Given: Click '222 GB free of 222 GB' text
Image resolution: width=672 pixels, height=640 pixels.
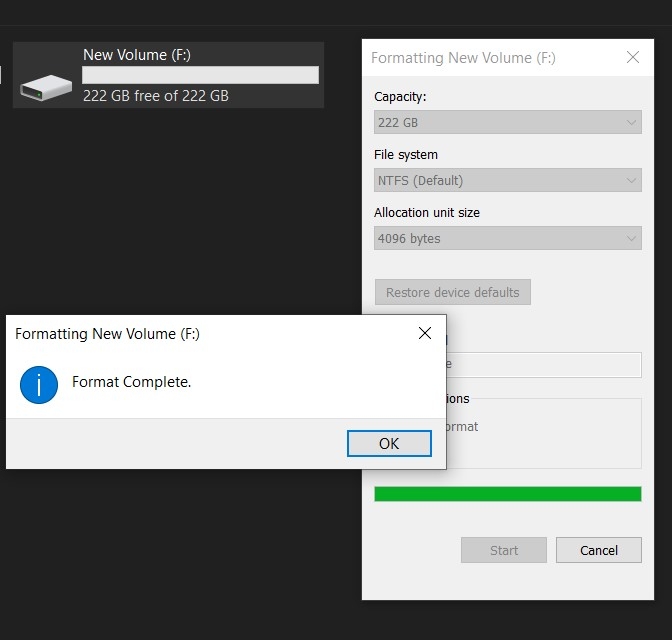Looking at the screenshot, I should click(156, 96).
